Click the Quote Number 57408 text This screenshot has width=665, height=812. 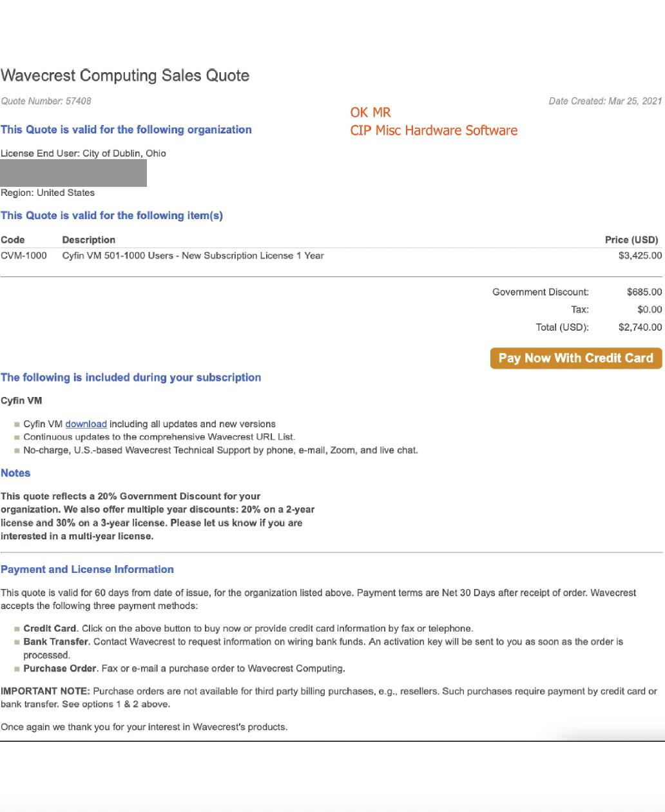point(46,101)
